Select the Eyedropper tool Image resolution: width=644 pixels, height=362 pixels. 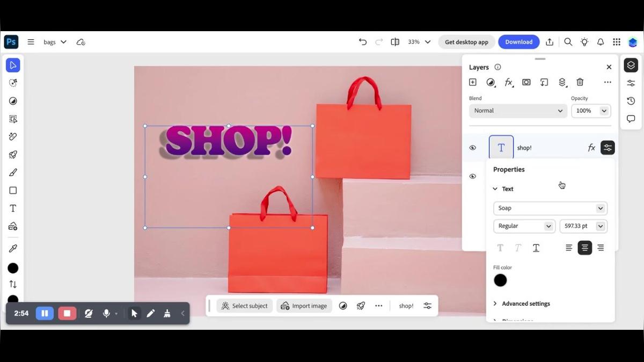[x=13, y=248]
